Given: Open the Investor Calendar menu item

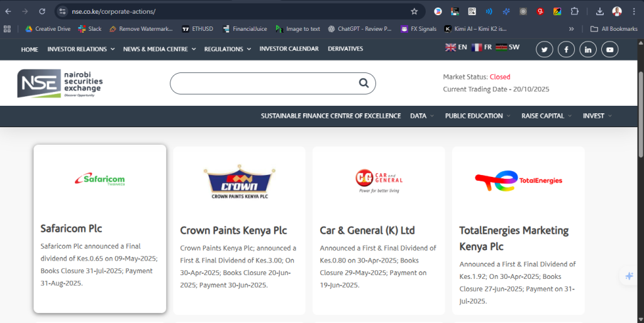Looking at the screenshot, I should click(289, 49).
